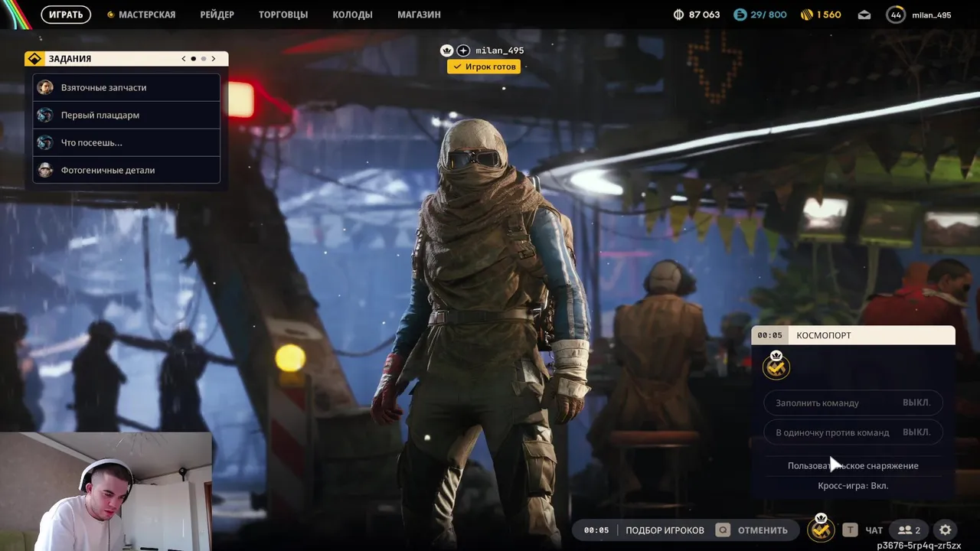
Task: Open the МАГАЗИН tab
Action: coord(419,15)
